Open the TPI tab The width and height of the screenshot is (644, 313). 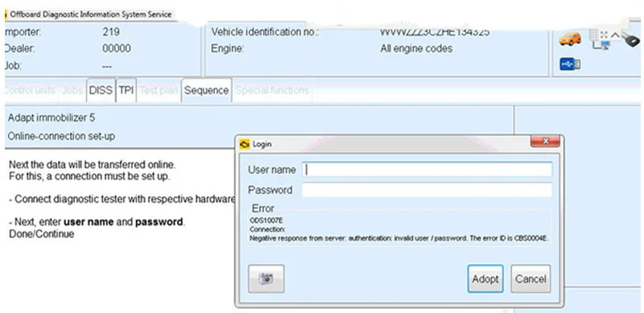click(x=126, y=90)
